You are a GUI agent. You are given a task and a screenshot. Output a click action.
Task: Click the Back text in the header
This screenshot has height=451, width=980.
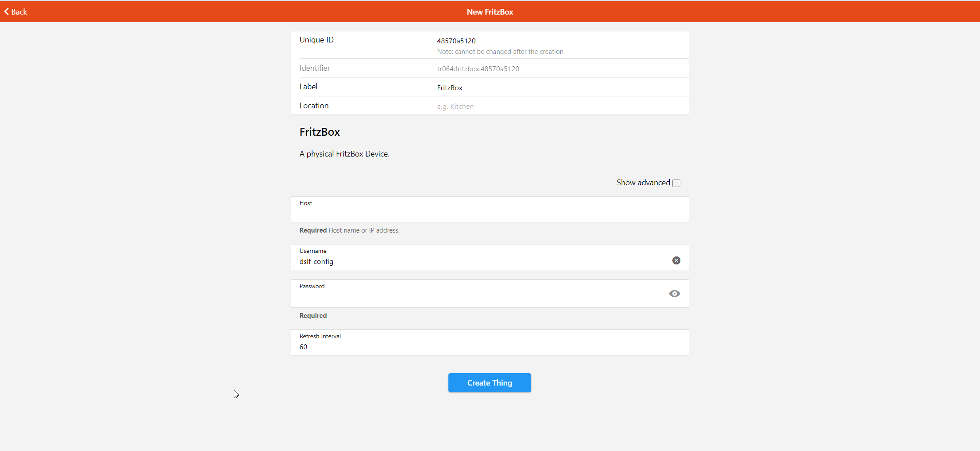coord(19,12)
